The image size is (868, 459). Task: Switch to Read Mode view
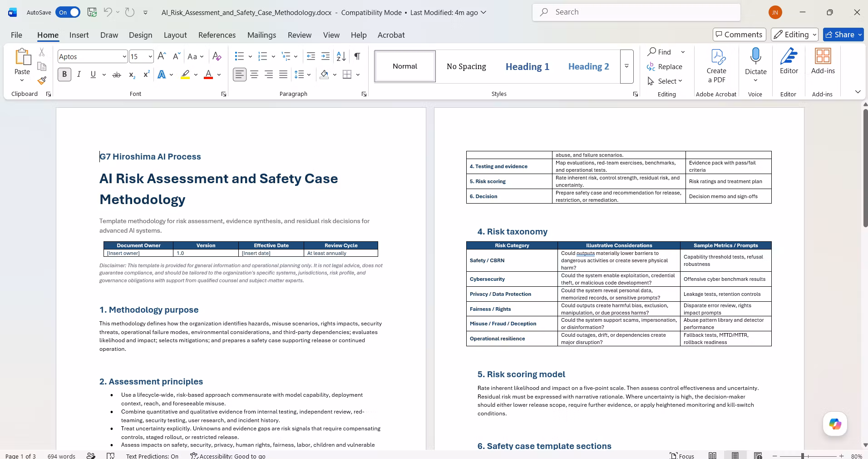pos(713,456)
